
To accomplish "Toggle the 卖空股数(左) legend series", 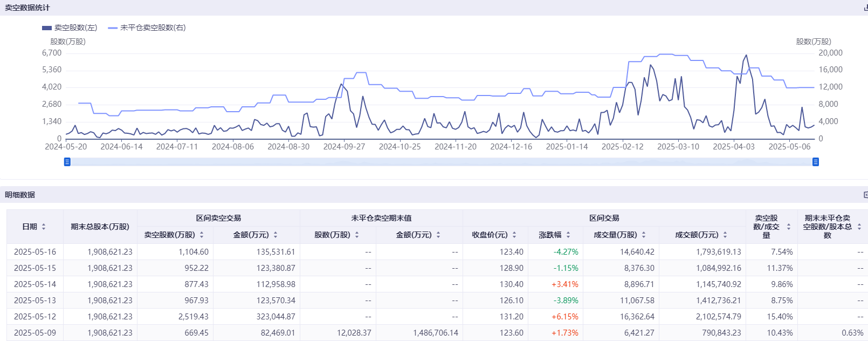I will 70,28.
